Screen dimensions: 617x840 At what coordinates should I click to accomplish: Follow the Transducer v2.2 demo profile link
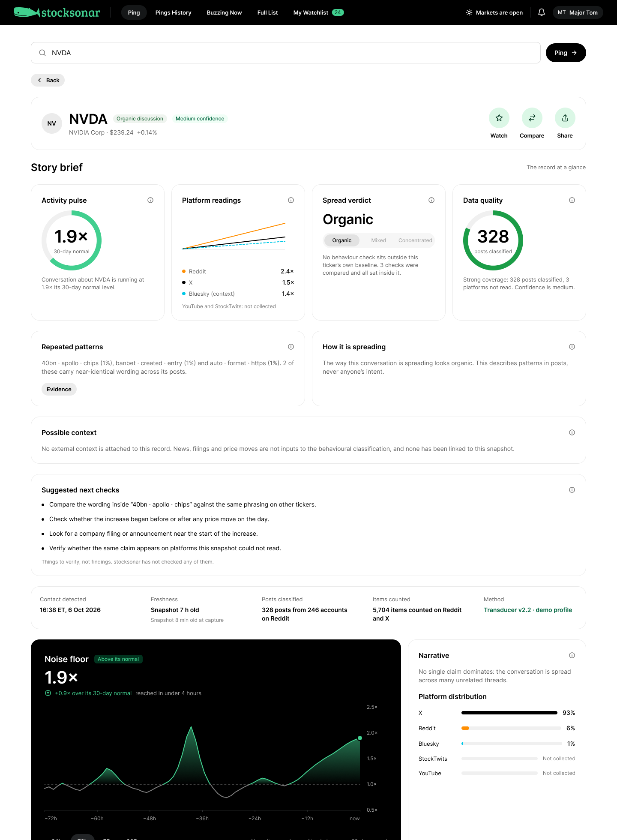click(x=528, y=610)
